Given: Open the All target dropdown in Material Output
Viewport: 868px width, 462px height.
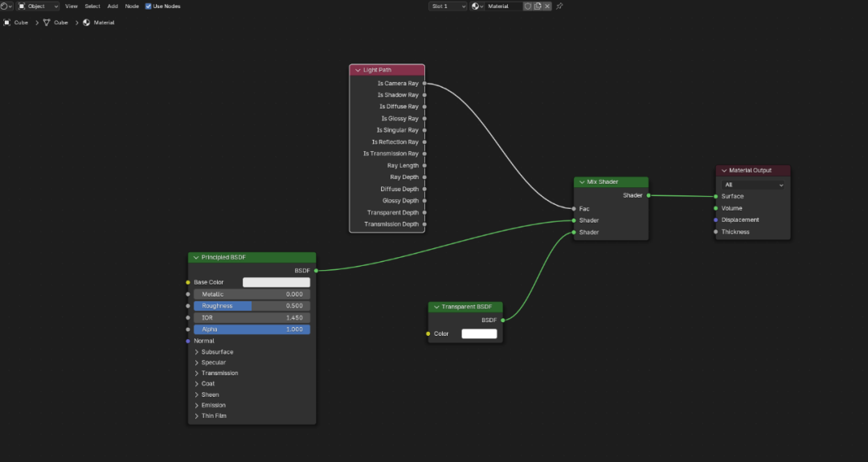Looking at the screenshot, I should pyautogui.click(x=753, y=185).
